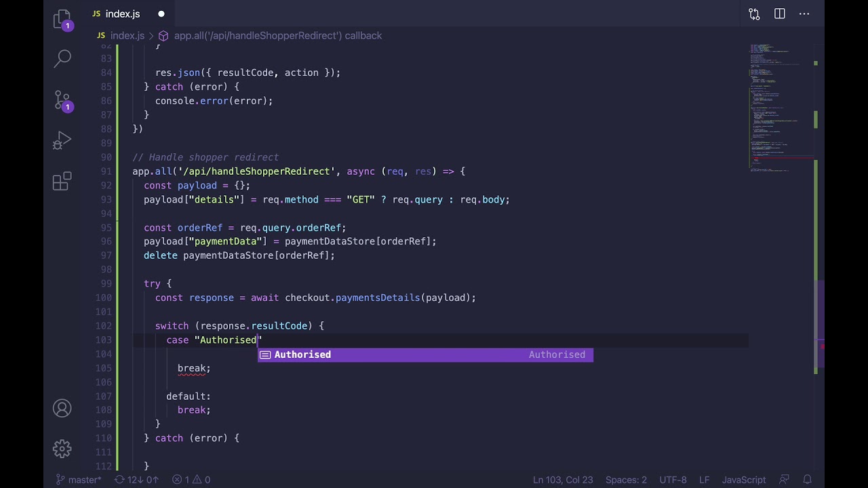Click the feedback icon in status bar
868x488 pixels.
pyautogui.click(x=785, y=480)
